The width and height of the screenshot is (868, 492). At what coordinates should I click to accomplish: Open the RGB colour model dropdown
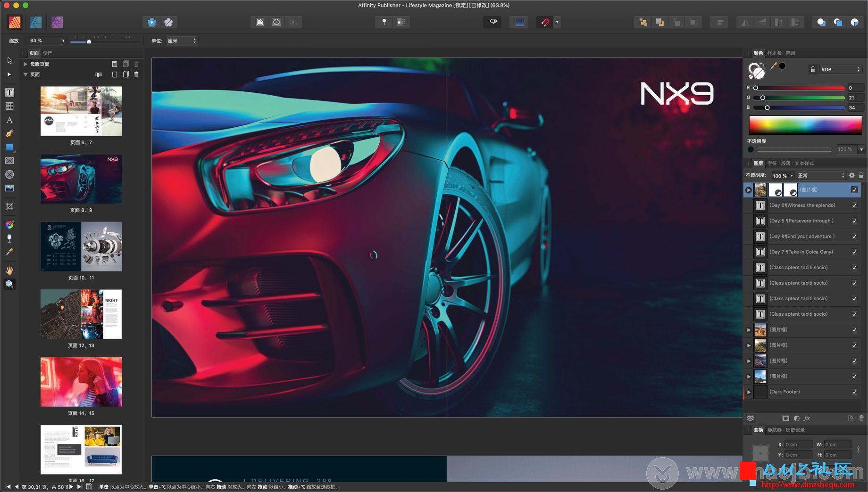840,70
